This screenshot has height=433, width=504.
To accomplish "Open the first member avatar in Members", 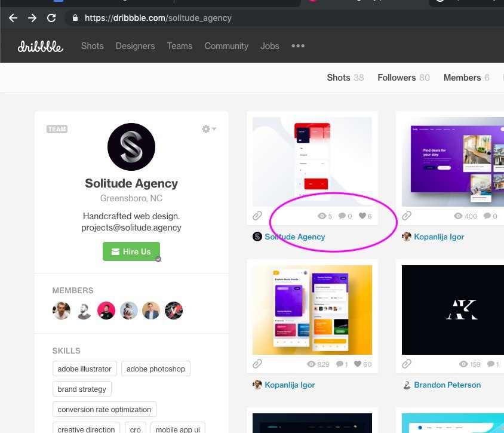I will [62, 311].
